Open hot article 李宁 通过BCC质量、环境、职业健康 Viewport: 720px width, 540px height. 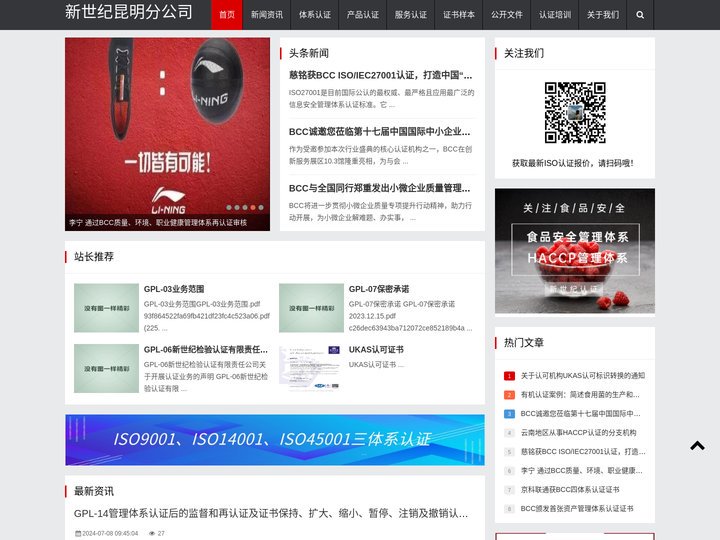[x=581, y=471]
